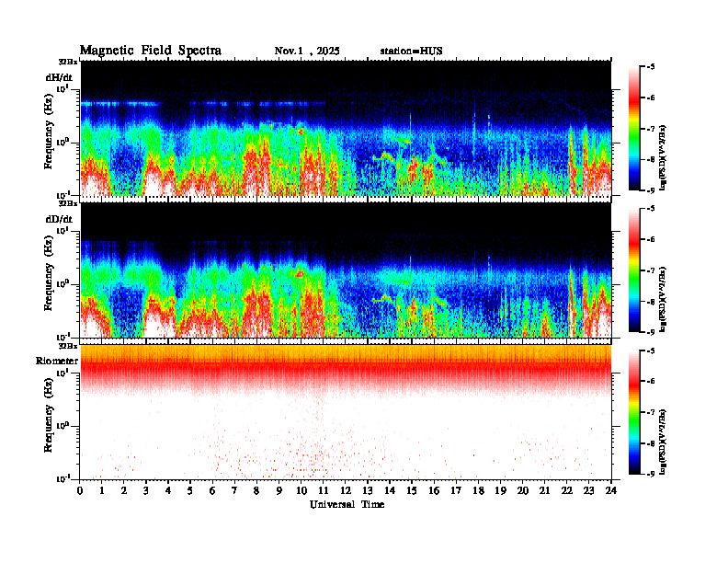Click the hour "6" tick label
728x563 pixels.
[x=212, y=490]
